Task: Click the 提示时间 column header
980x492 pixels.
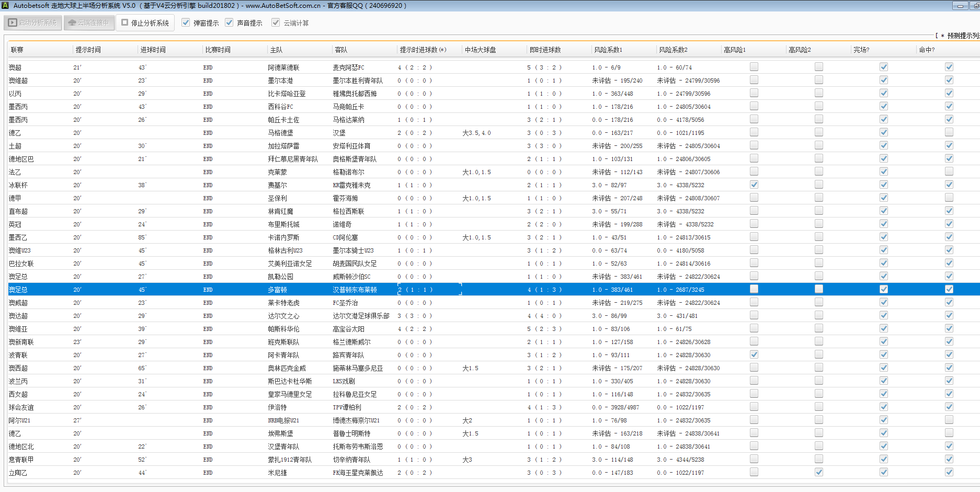Action: tap(88, 50)
